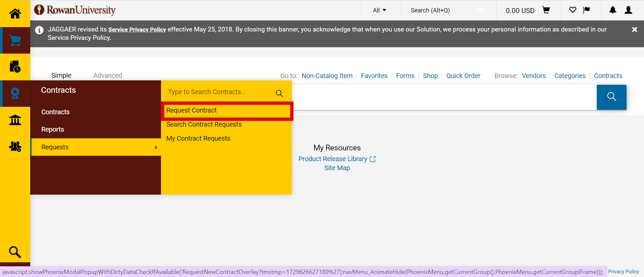Browse Vendors link
The height and width of the screenshot is (277, 644).
pos(534,76)
